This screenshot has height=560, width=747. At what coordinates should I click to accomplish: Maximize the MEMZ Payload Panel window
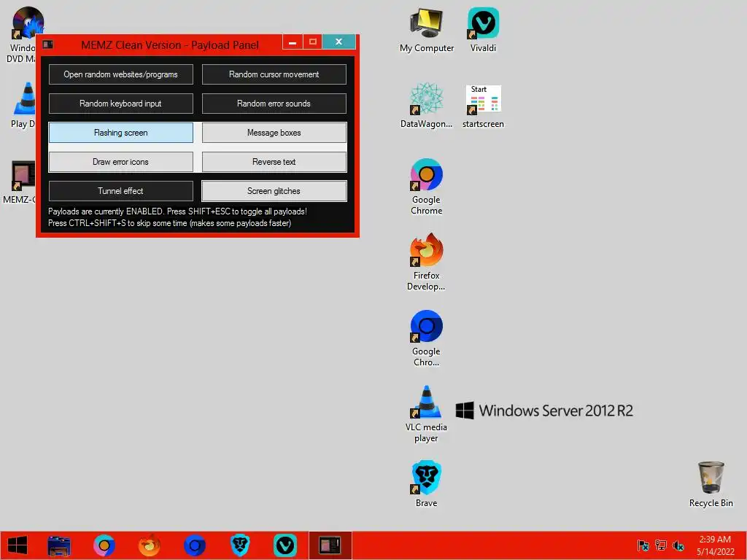[x=312, y=42]
